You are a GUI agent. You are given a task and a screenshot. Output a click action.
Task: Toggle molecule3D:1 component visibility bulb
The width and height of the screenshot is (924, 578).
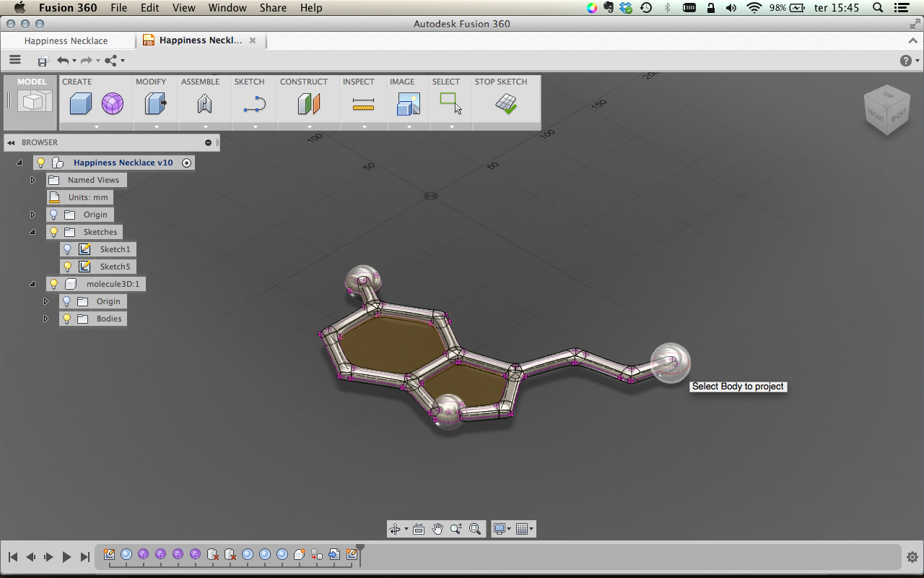pyautogui.click(x=53, y=284)
